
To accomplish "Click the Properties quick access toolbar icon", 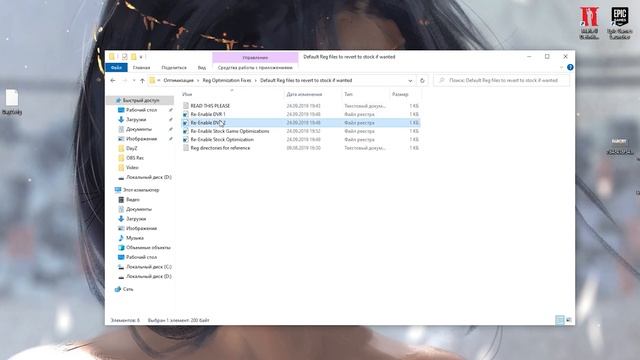I will pyautogui.click(x=124, y=57).
